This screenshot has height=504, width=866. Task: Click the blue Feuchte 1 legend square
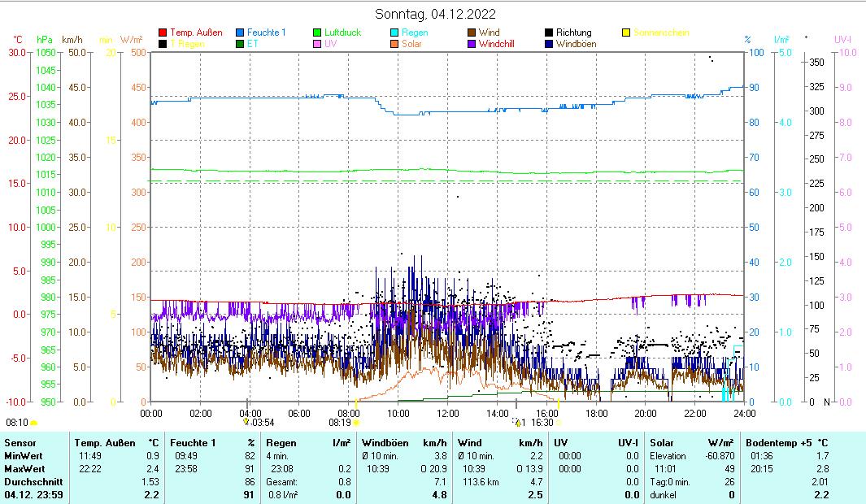(240, 33)
